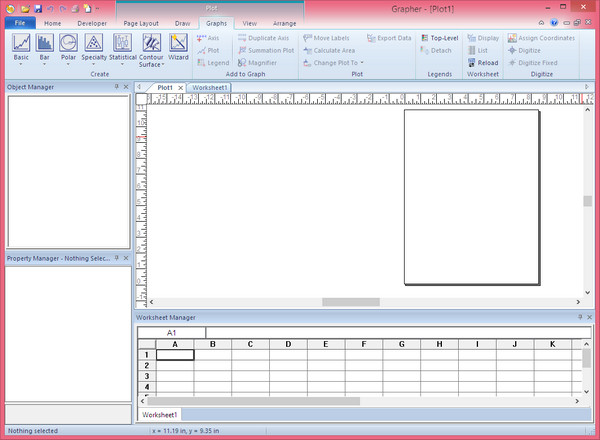Open the Specialty plot gallery
600x440 pixels.
94,48
